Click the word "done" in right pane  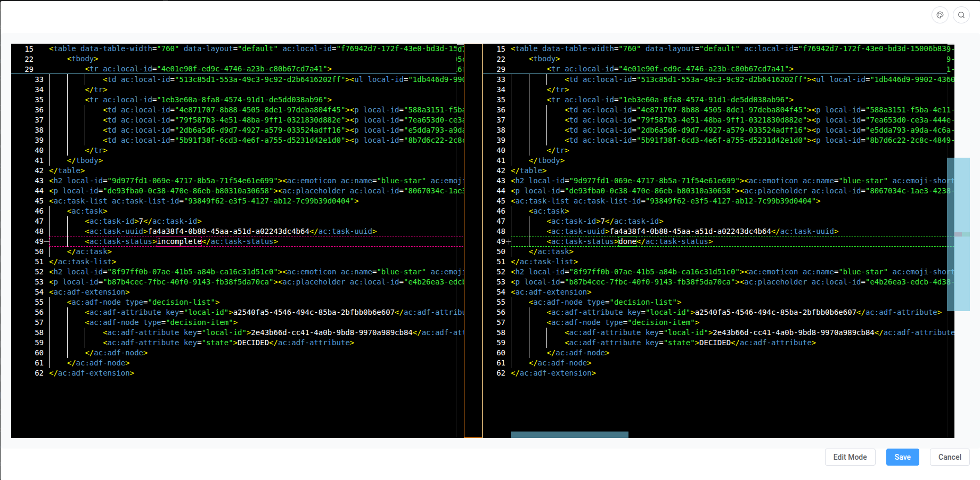pyautogui.click(x=627, y=241)
